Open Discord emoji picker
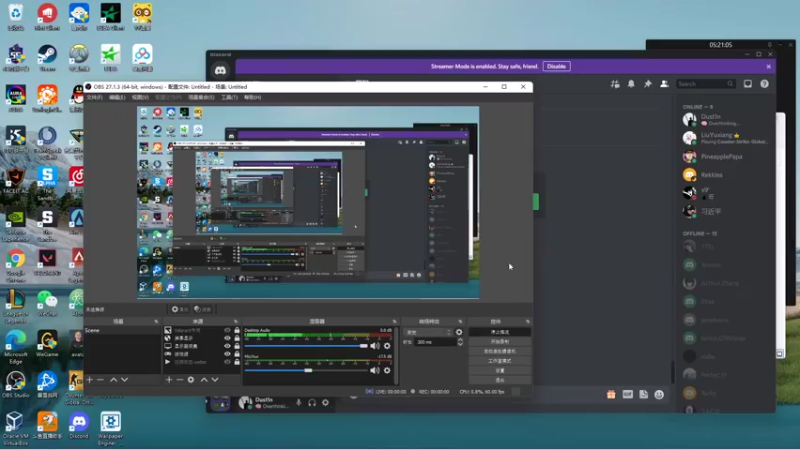 click(x=659, y=394)
